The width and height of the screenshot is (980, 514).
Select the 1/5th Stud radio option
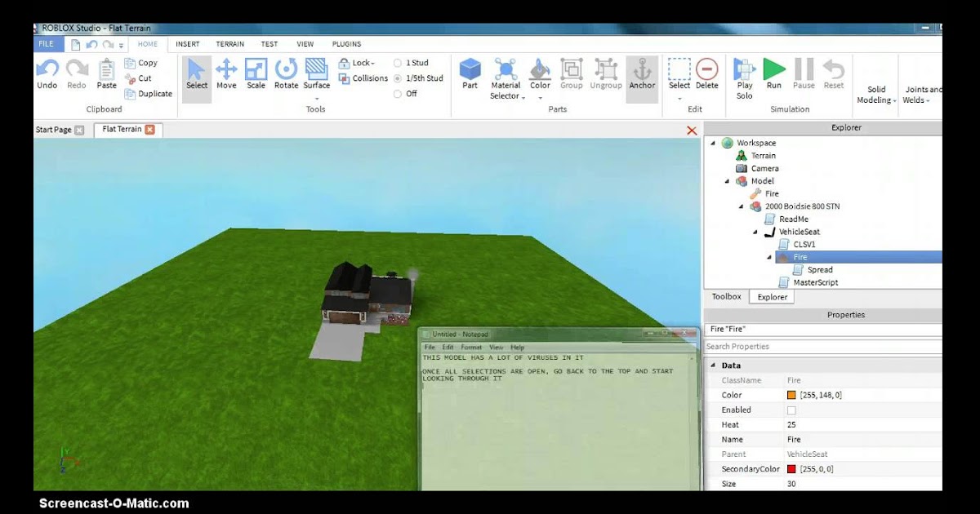(398, 78)
